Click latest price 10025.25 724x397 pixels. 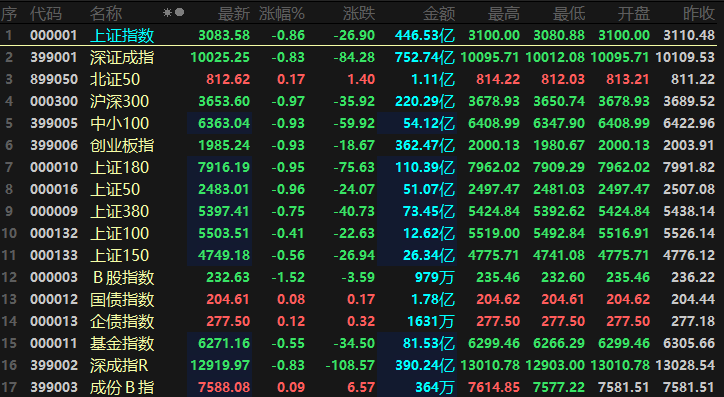[220, 57]
